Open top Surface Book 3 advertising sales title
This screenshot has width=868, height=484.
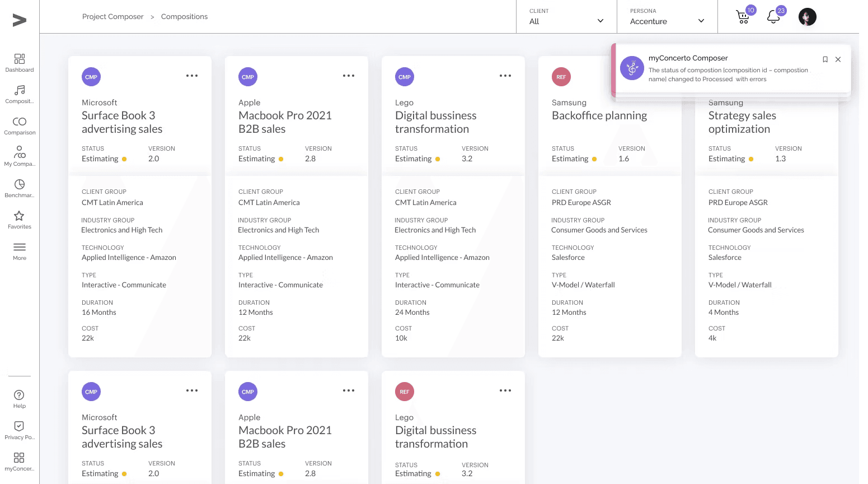pyautogui.click(x=122, y=122)
